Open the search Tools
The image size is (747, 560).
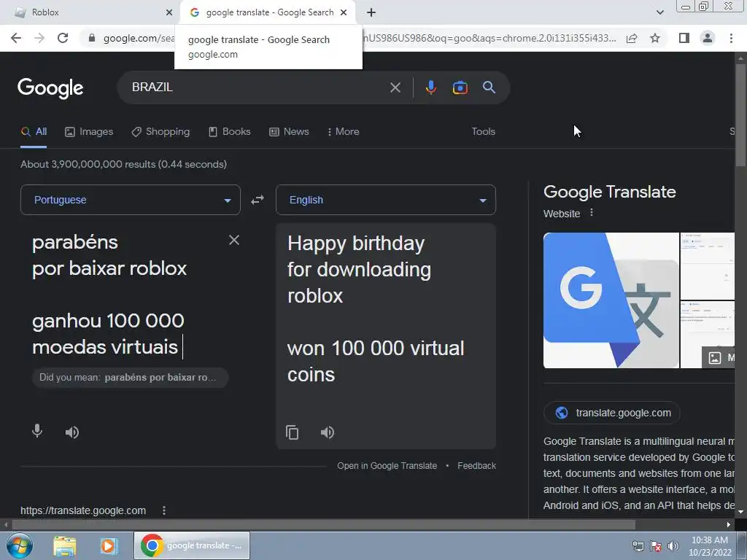tap(483, 132)
